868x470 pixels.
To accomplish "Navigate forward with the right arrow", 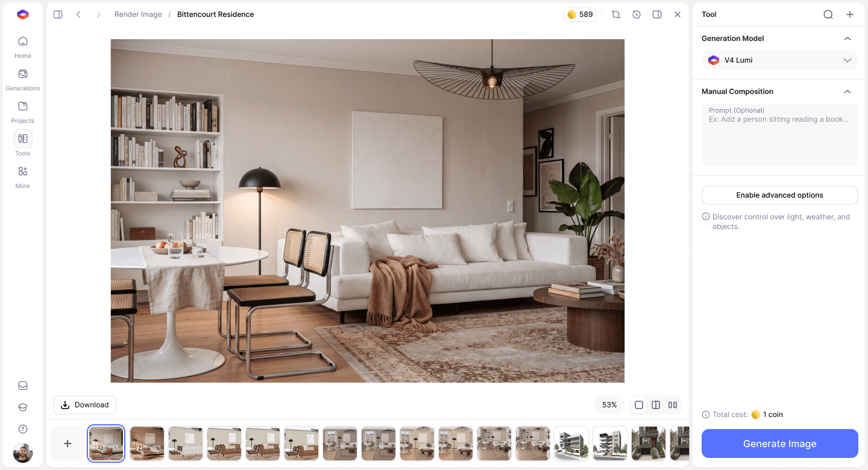I will 98,14.
